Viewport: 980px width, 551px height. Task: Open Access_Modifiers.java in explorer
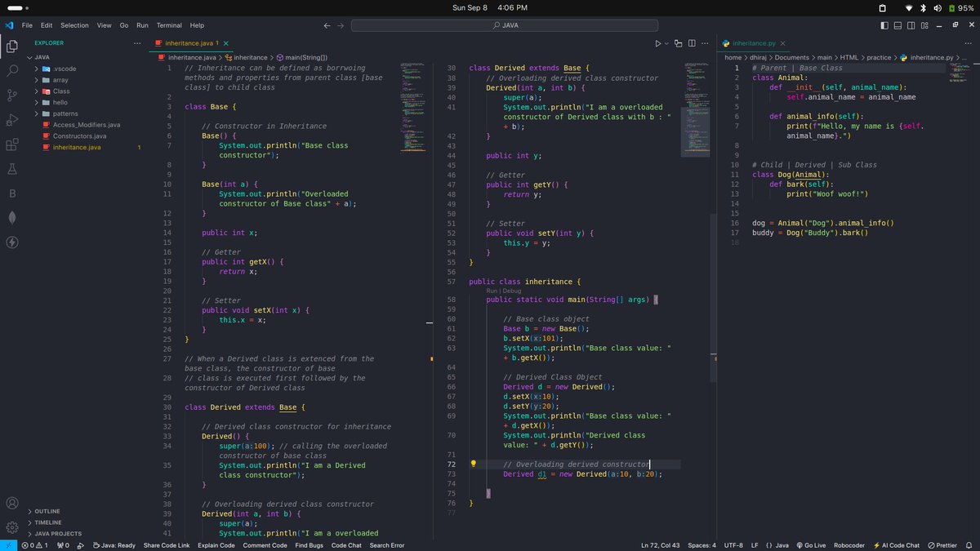tap(87, 125)
